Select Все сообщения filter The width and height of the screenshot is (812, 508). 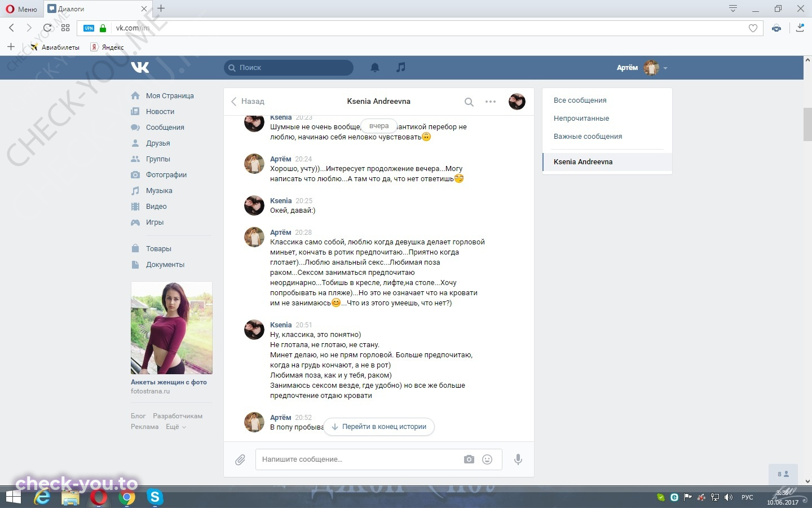point(580,100)
